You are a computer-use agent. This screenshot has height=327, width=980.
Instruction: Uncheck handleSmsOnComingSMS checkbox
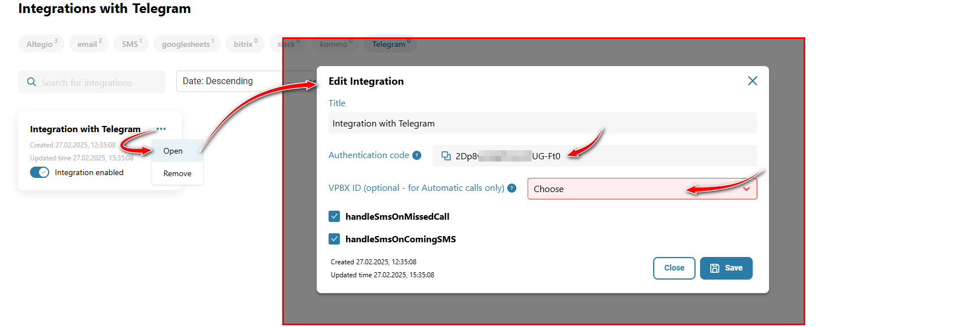pyautogui.click(x=334, y=239)
